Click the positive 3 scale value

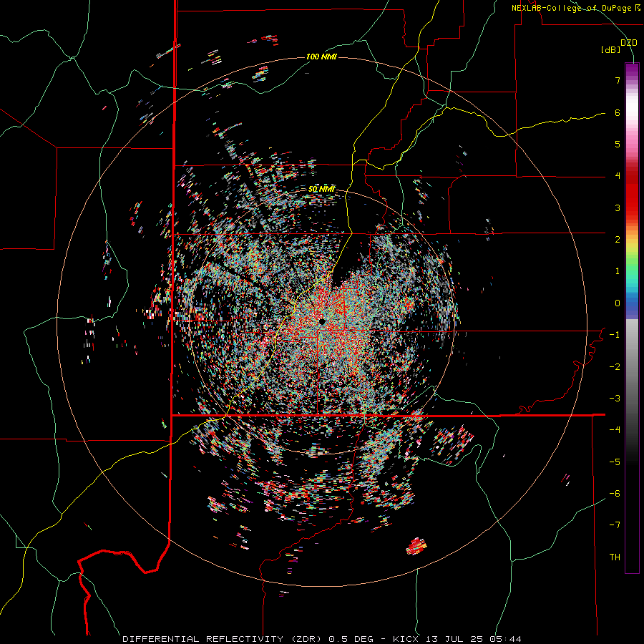618,208
